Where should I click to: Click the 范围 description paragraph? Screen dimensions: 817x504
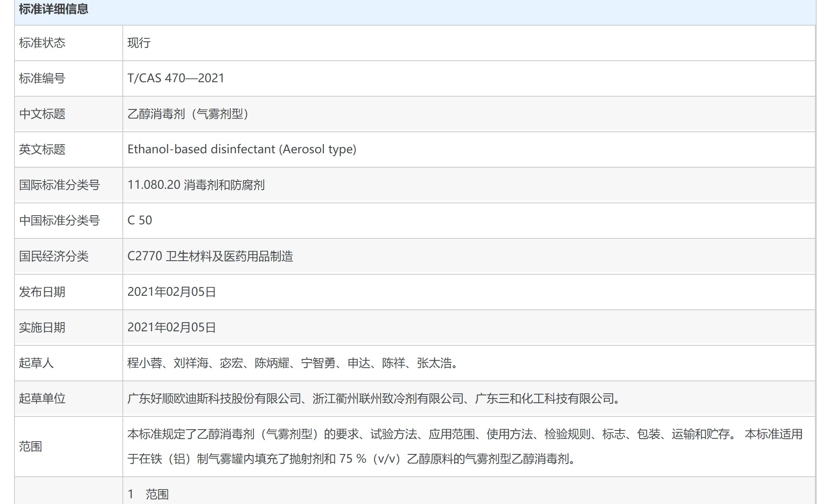coord(465,447)
